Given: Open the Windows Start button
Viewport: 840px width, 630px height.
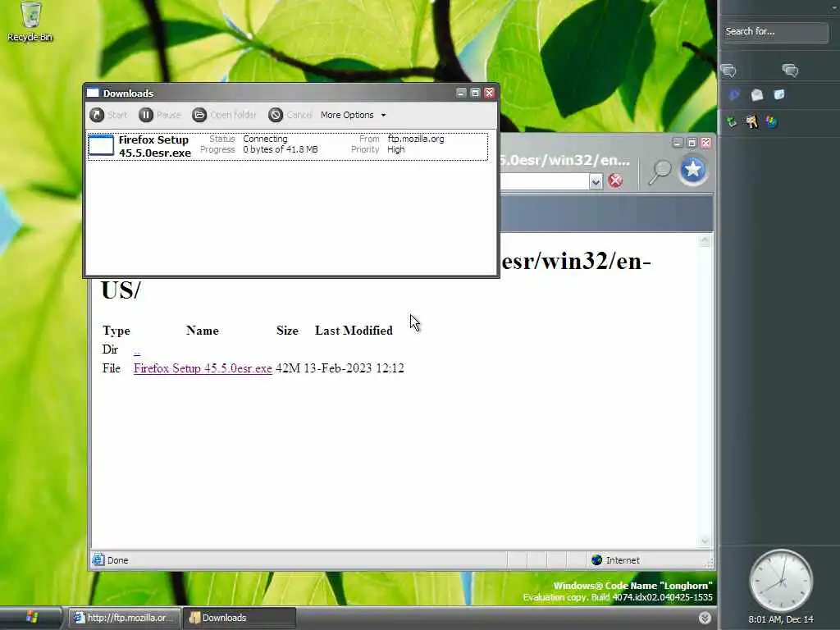Looking at the screenshot, I should (x=31, y=618).
